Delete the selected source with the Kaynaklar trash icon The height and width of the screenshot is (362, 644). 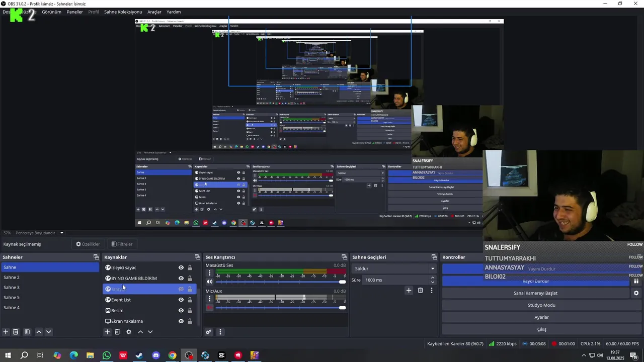pos(117,332)
